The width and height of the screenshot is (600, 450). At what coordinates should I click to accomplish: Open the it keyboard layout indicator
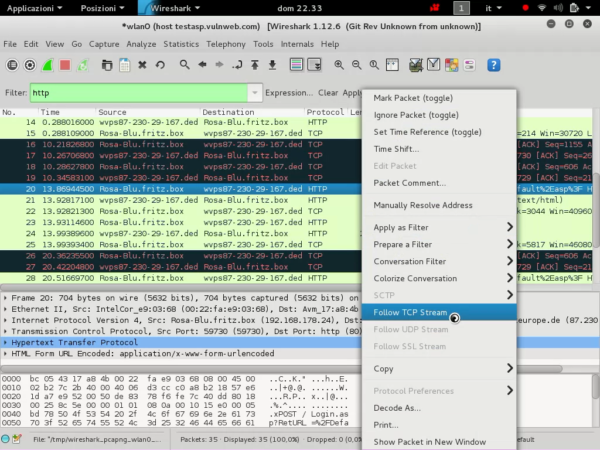click(x=493, y=8)
